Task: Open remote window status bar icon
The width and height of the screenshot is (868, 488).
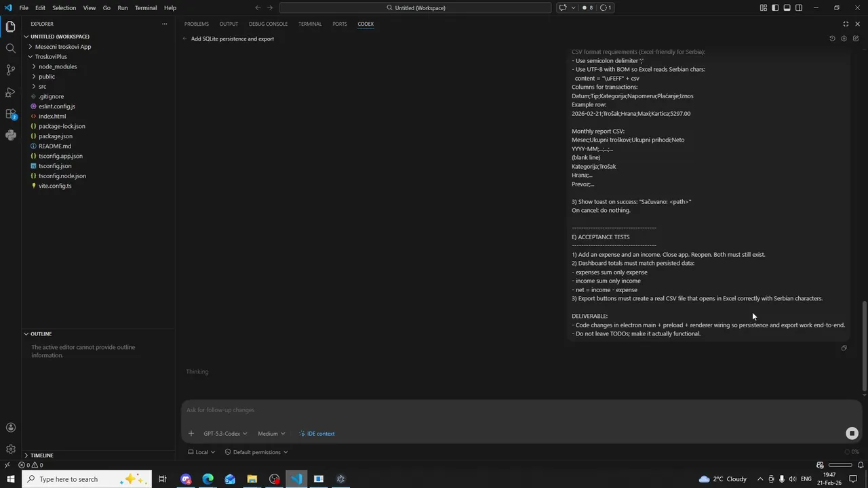Action: 7,465
